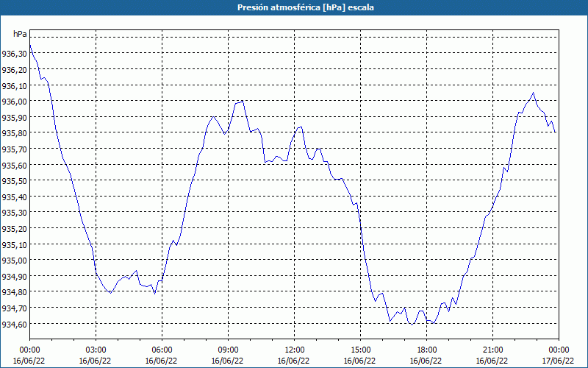Click the 16/06/22 date under 00:00

29,361
